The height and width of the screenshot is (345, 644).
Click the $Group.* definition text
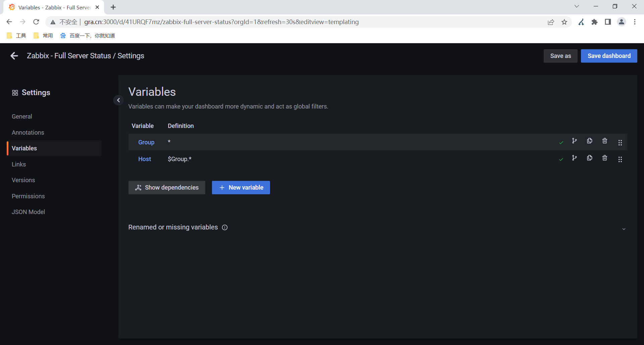click(x=180, y=159)
